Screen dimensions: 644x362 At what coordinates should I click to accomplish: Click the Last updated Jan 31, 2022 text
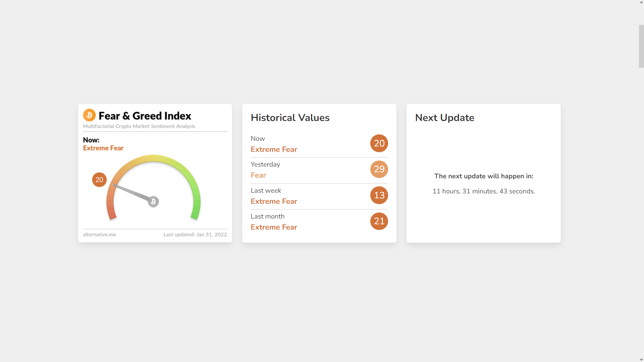tap(195, 235)
